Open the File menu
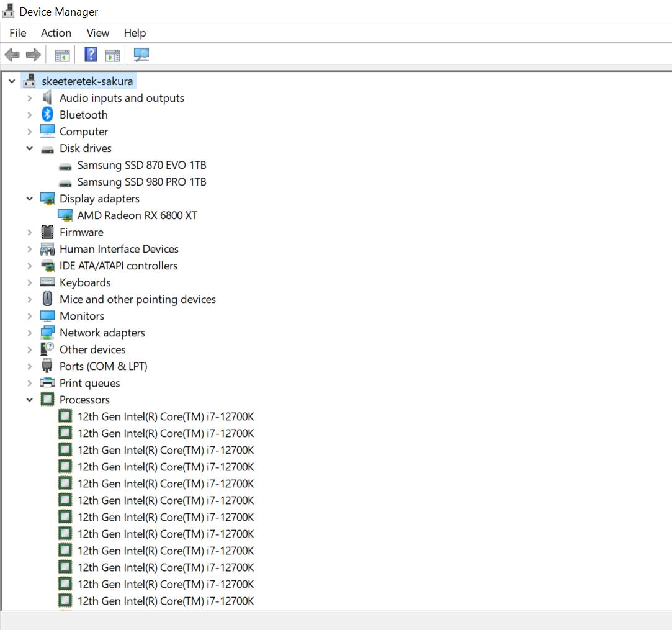 pyautogui.click(x=17, y=32)
